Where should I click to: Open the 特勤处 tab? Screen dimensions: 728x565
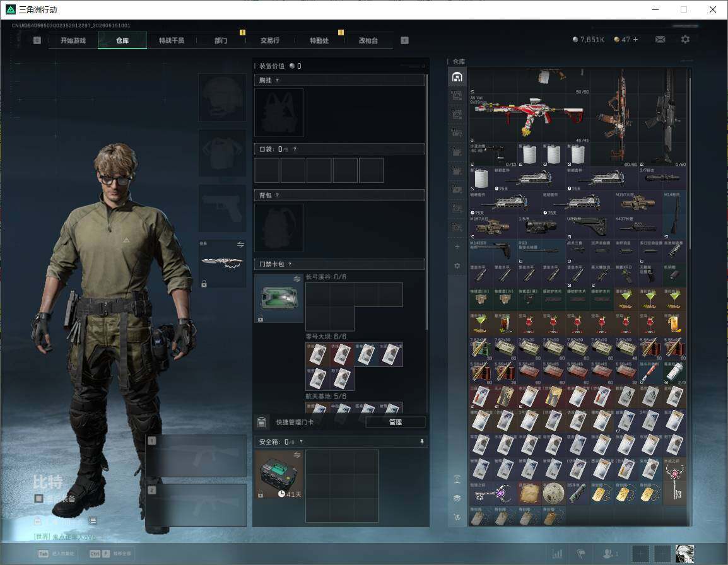coord(319,40)
